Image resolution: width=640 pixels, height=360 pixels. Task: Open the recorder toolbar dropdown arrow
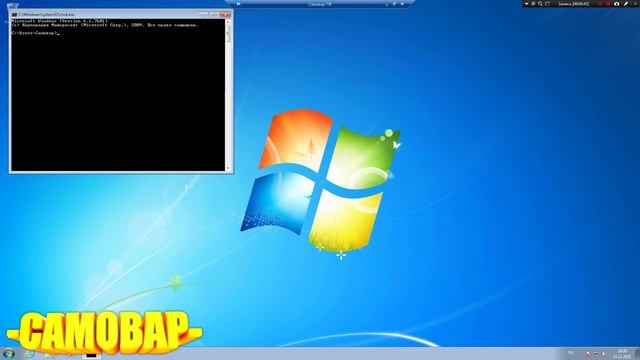(x=527, y=4)
